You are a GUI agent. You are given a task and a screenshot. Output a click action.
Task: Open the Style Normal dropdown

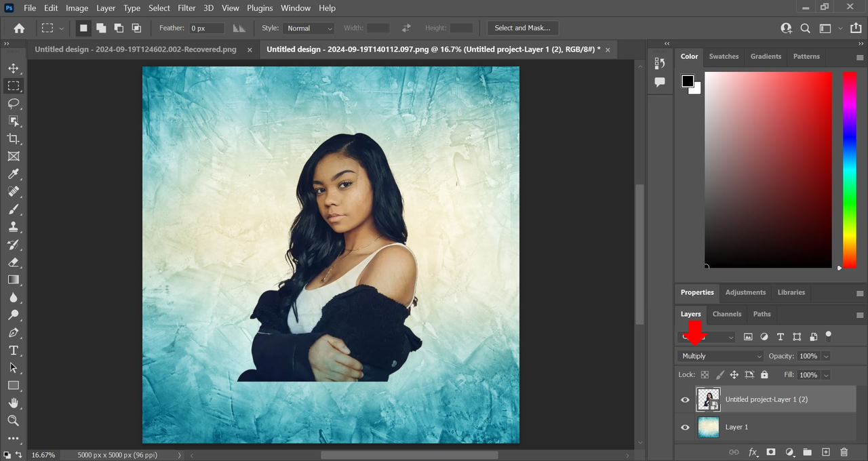(309, 28)
